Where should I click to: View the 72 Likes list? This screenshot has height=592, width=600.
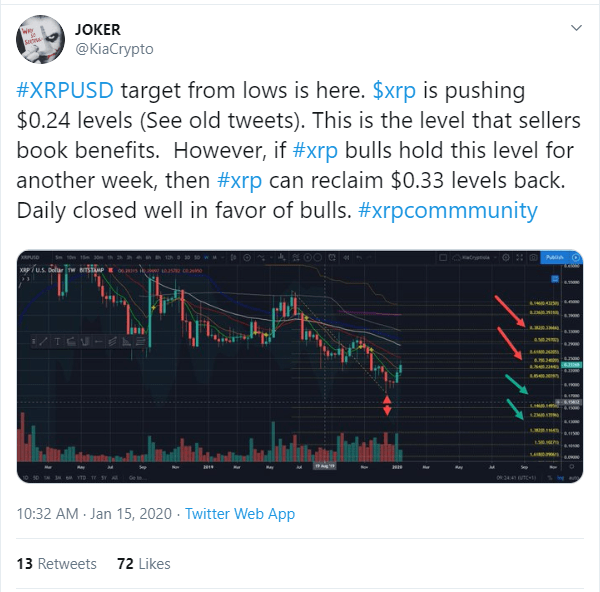point(144,564)
